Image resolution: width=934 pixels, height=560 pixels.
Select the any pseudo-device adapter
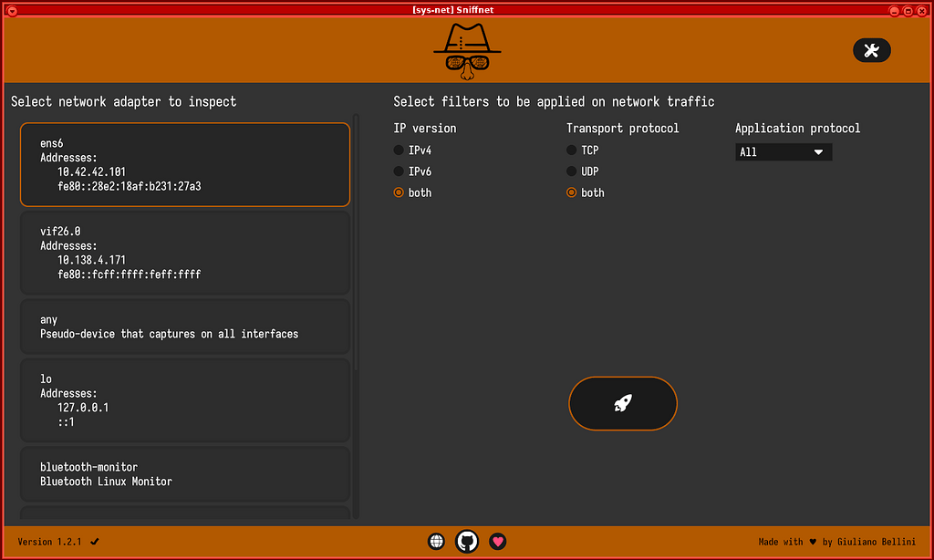pyautogui.click(x=184, y=327)
